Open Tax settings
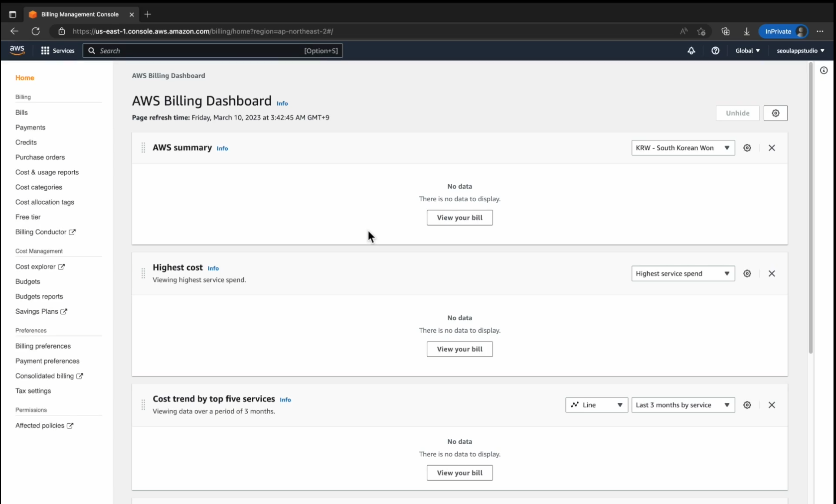The width and height of the screenshot is (836, 504). click(33, 391)
